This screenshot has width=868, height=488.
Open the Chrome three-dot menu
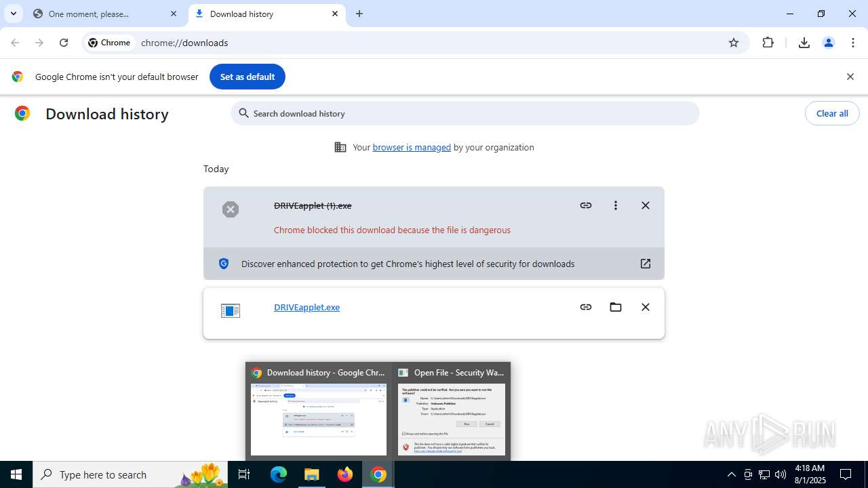tap(853, 43)
